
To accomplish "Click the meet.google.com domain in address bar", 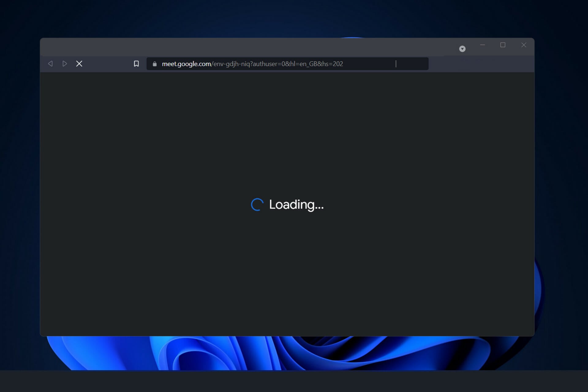I will (186, 64).
